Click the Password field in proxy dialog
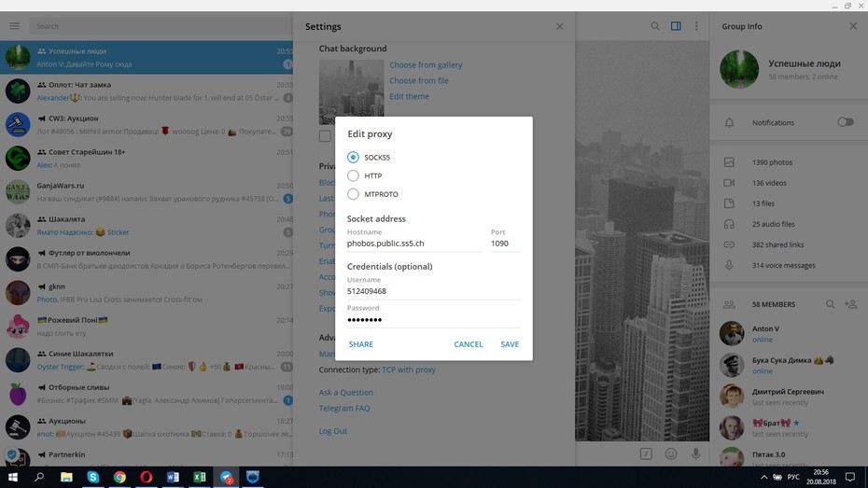This screenshot has height=488, width=868. (433, 320)
